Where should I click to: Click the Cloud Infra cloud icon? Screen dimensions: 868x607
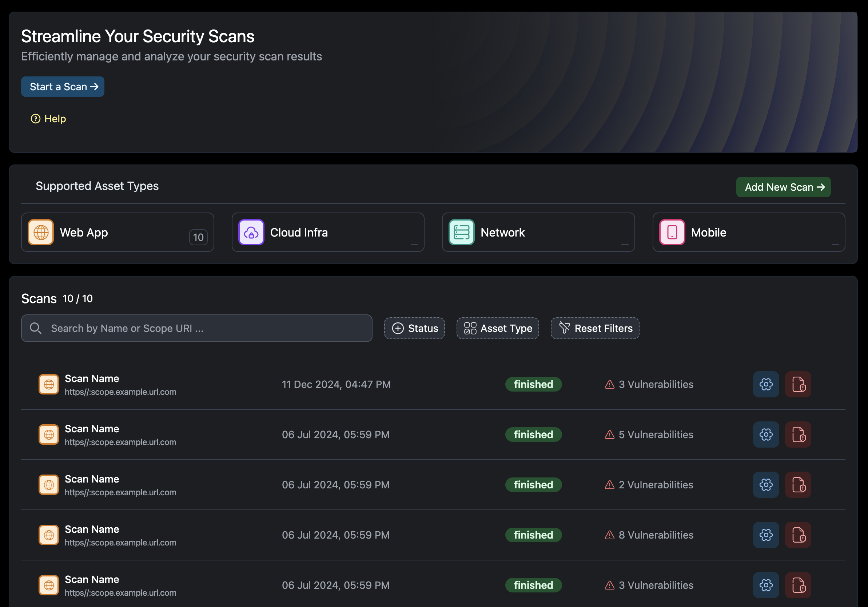251,232
